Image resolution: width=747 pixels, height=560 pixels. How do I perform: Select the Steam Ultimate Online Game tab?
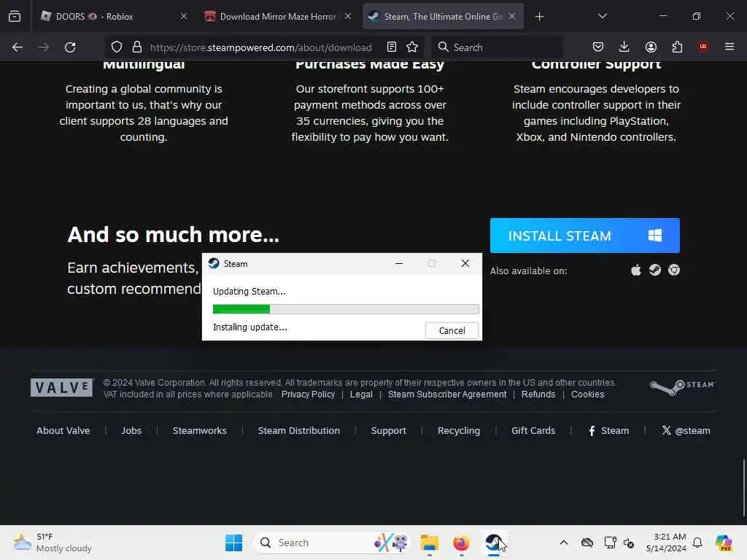(443, 17)
